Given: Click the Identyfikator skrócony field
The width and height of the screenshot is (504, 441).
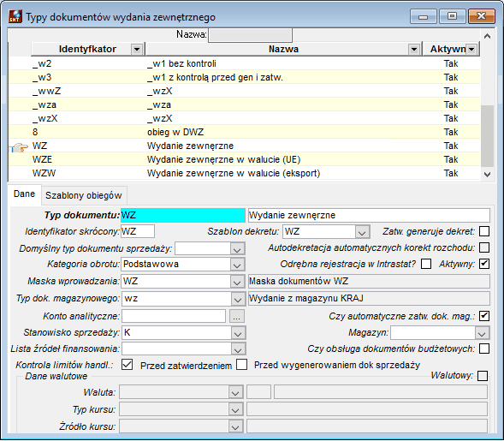Looking at the screenshot, I should (138, 231).
